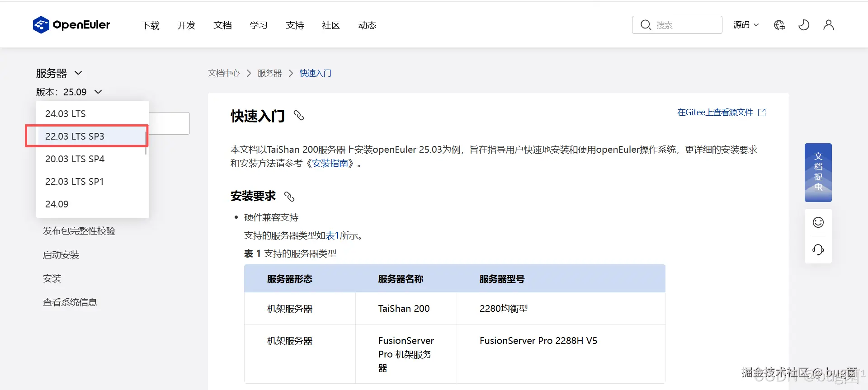Open the 下载 menu
Viewport: 868px width, 390px height.
point(150,25)
